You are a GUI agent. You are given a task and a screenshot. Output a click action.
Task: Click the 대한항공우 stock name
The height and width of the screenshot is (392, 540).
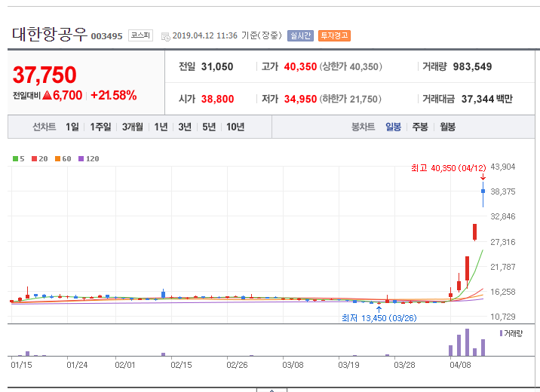[x=50, y=35]
